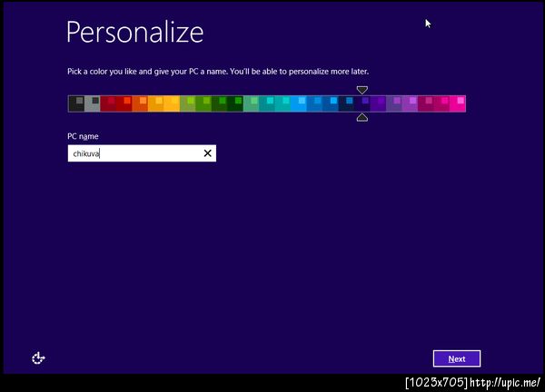This screenshot has width=545, height=392.
Task: Choose the dark navy blue swatch
Action: 347,103
